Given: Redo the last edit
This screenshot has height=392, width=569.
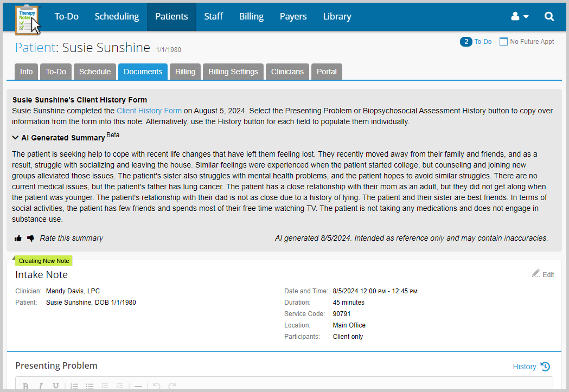Looking at the screenshot, I should [x=172, y=386].
